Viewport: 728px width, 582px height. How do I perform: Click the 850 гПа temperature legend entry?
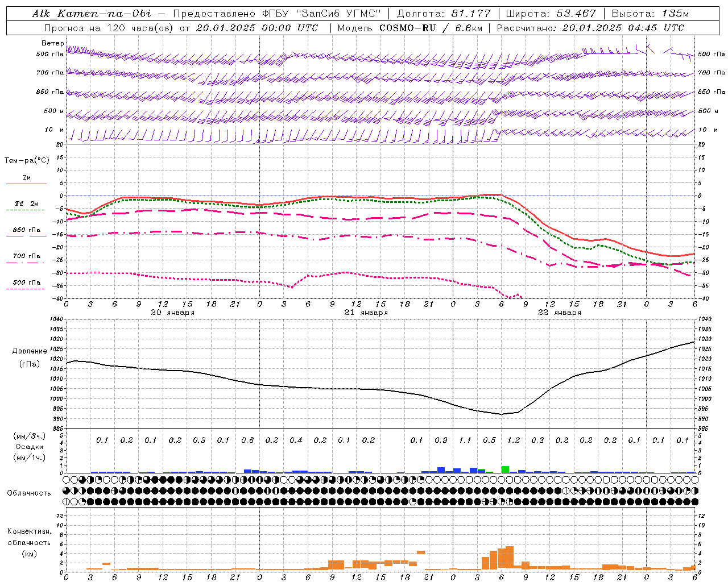point(26,232)
